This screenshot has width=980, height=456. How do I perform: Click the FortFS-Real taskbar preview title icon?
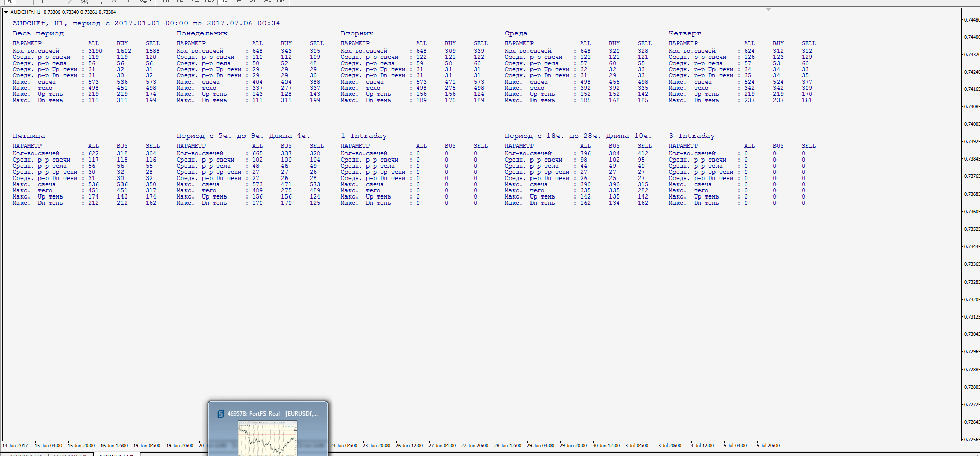pos(220,414)
